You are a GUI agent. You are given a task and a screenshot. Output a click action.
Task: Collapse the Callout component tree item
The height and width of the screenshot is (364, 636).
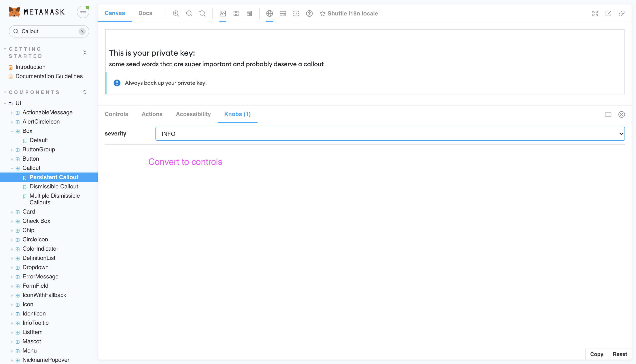[x=12, y=168]
